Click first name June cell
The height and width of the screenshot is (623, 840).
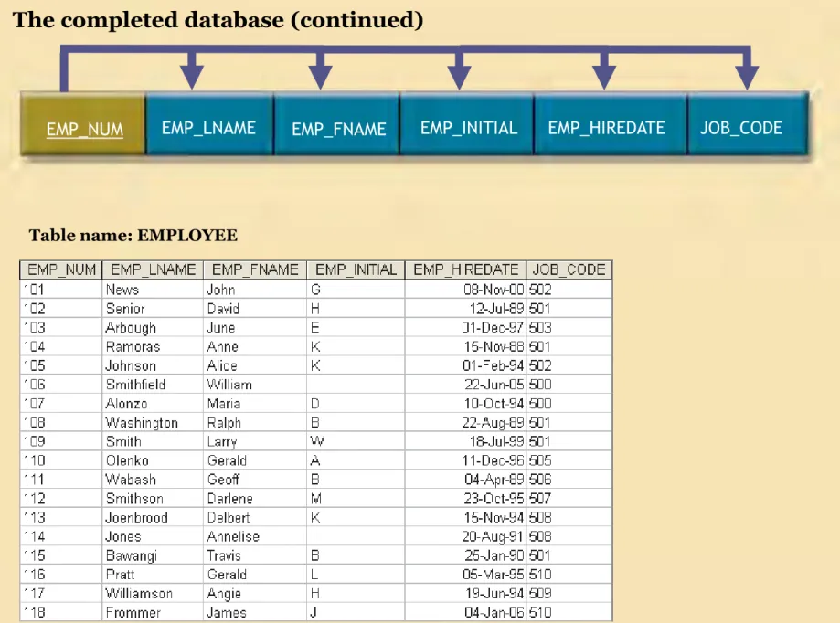[x=255, y=328]
